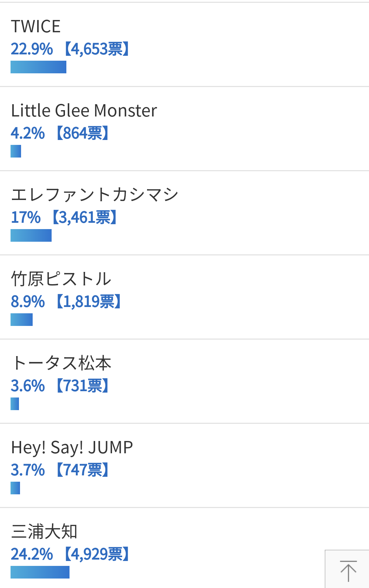The width and height of the screenshot is (369, 588).
Task: Click the 3.6% 731票 result text
Action: tap(60, 386)
